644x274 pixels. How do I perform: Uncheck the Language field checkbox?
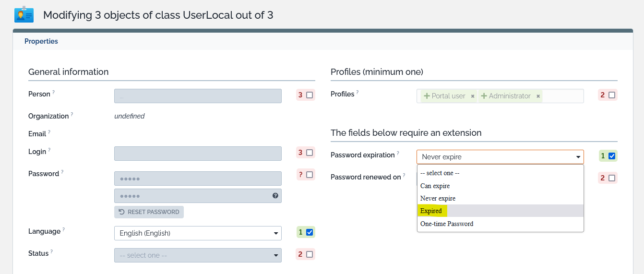[310, 233]
